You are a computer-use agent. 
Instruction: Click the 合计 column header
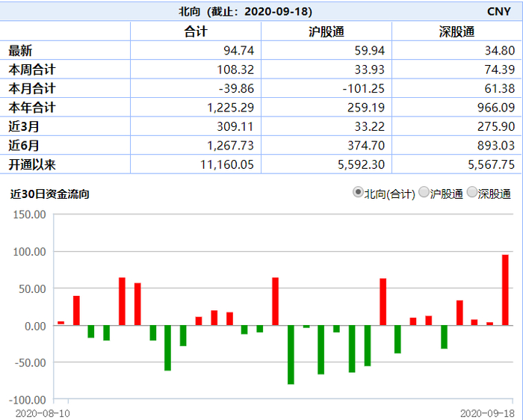pos(196,31)
